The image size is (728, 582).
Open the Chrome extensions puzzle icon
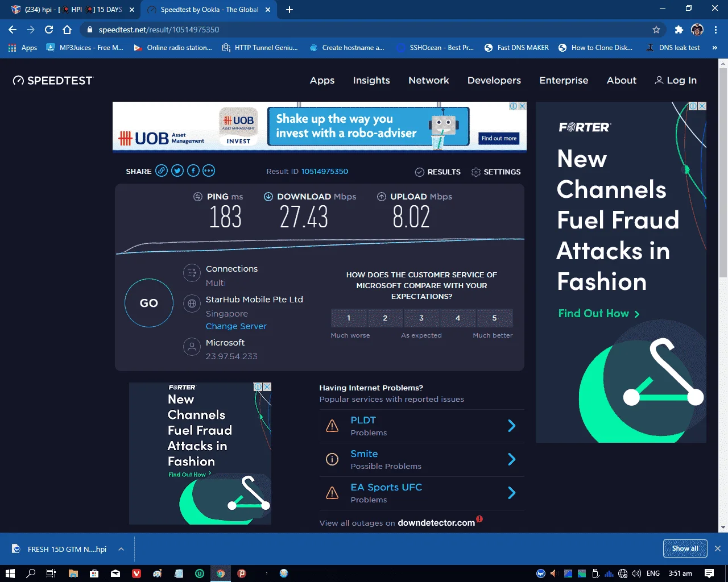679,30
